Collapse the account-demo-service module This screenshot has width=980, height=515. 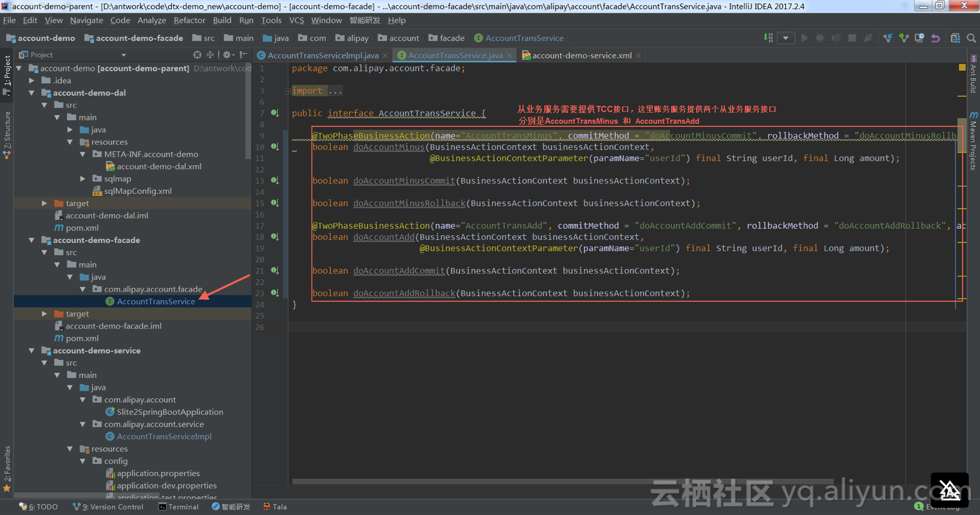pyautogui.click(x=32, y=351)
